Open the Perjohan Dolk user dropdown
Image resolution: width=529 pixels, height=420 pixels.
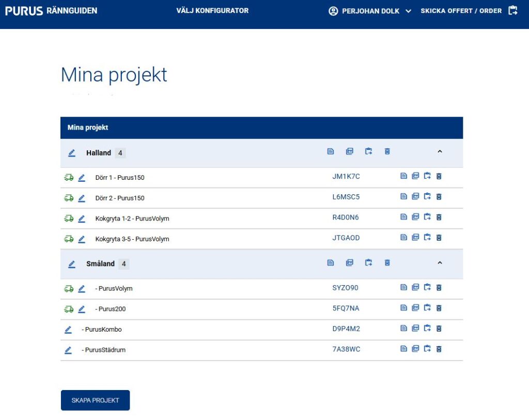click(x=370, y=11)
